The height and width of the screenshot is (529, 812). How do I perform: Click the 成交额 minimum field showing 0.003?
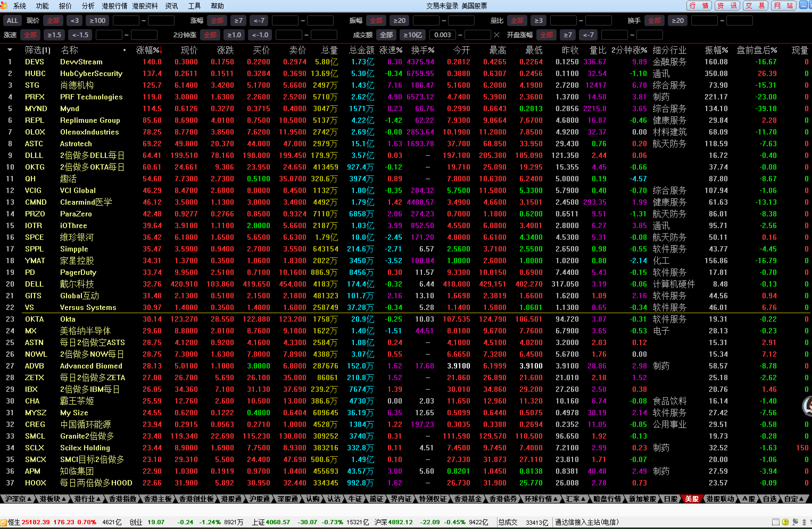[442, 35]
